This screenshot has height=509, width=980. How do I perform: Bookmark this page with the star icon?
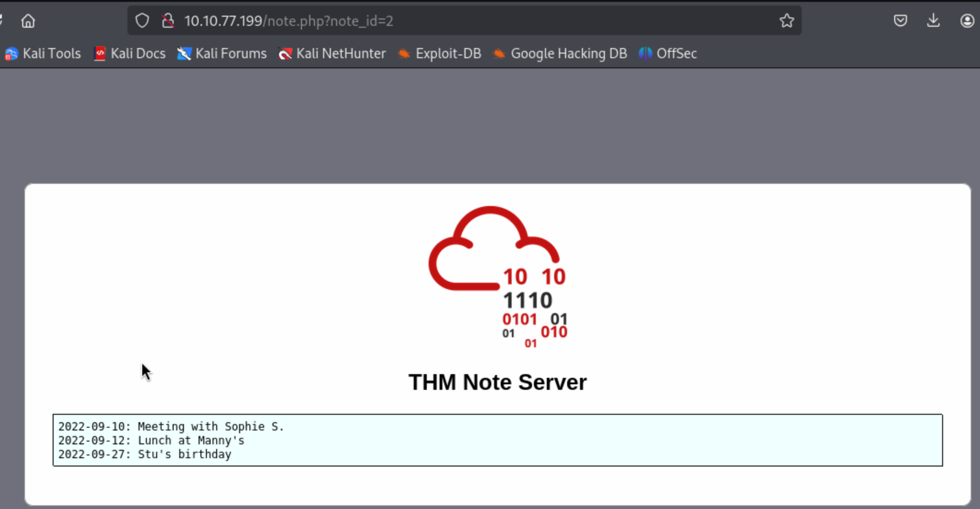(x=786, y=21)
